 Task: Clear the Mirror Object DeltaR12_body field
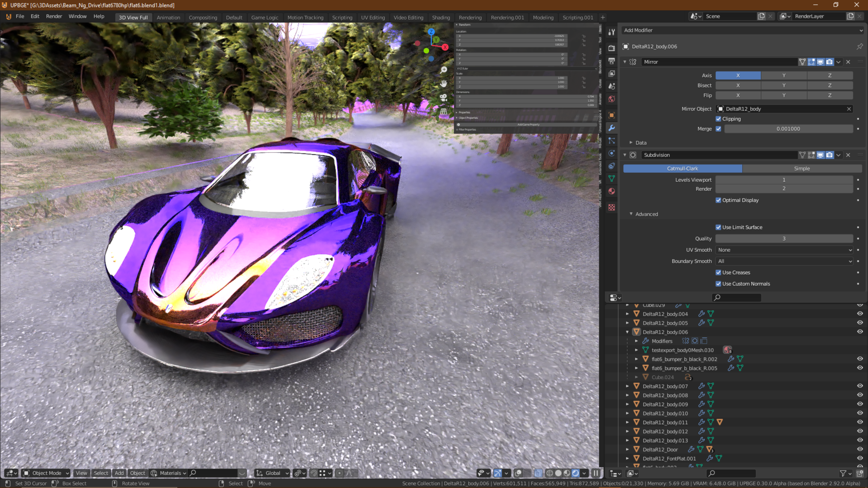point(849,109)
